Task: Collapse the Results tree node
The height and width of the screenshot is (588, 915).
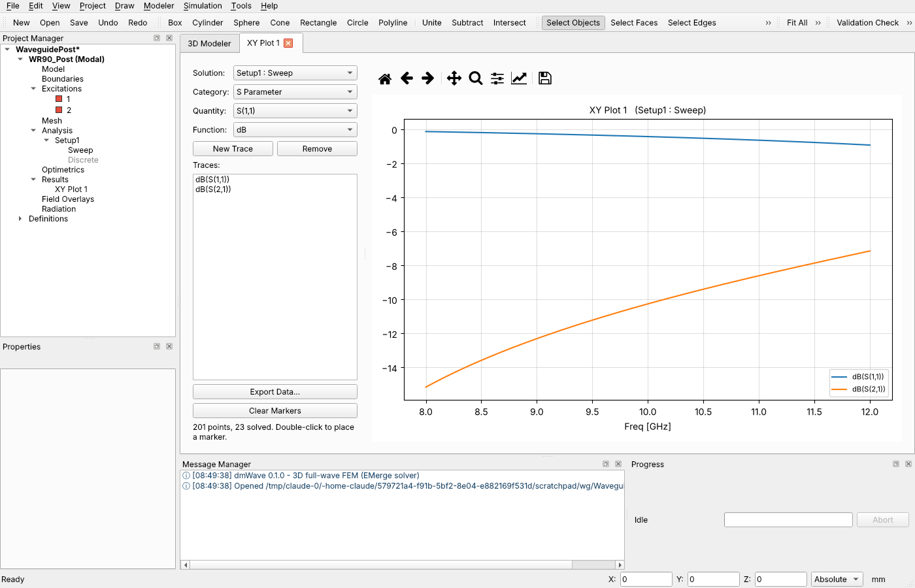Action: point(33,180)
